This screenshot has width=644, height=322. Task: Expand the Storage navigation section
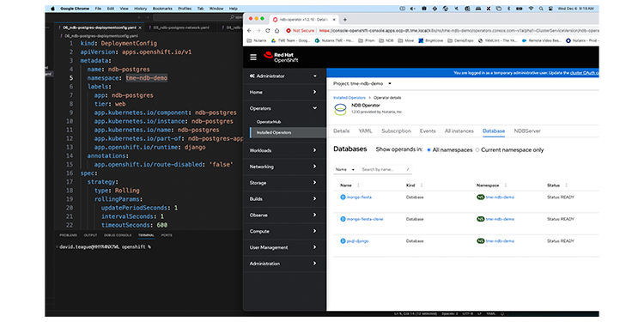click(x=283, y=183)
